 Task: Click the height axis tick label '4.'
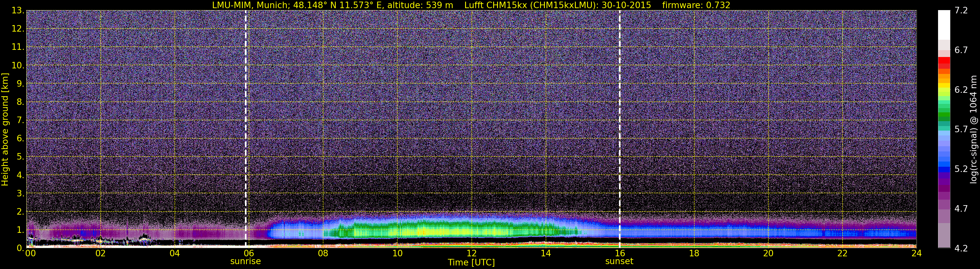point(20,175)
